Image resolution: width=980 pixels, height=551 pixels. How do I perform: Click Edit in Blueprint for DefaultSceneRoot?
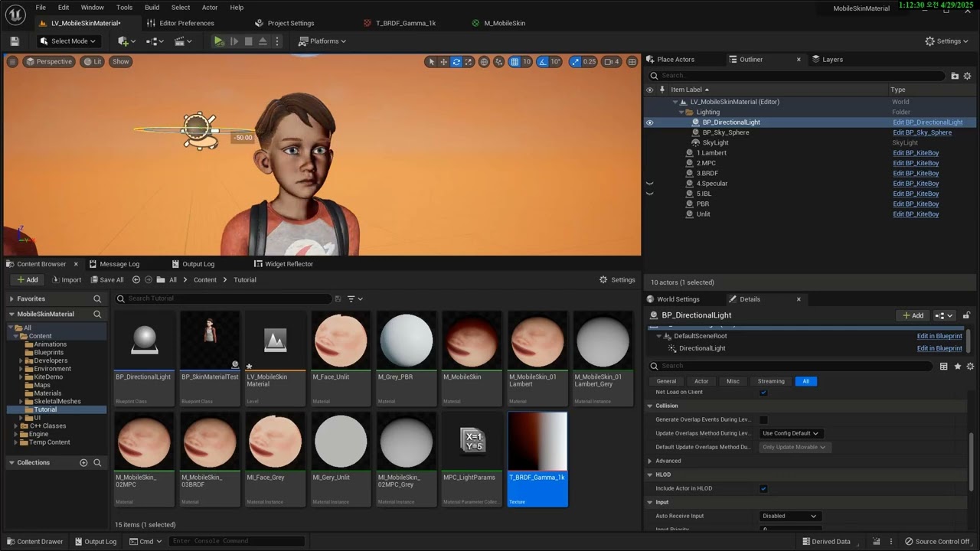pos(939,336)
